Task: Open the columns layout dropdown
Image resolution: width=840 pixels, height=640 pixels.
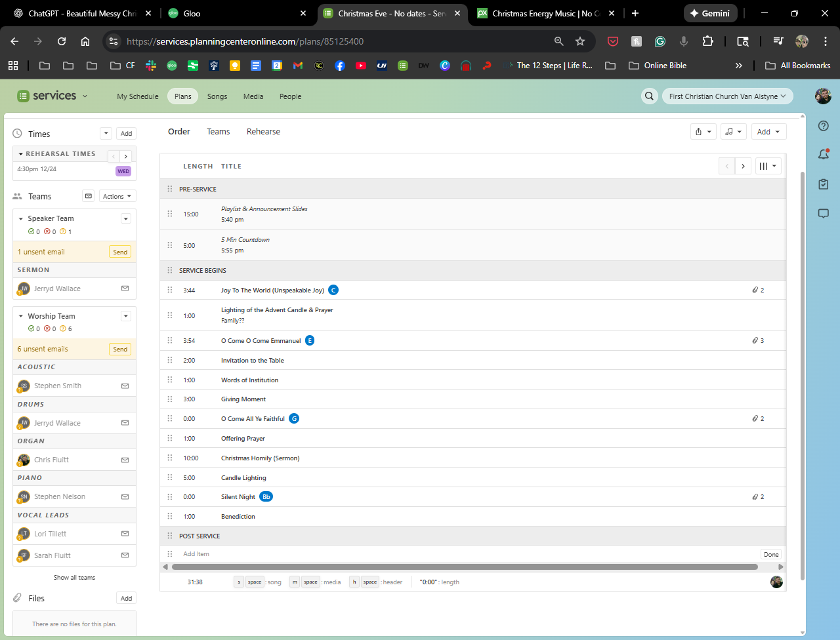Action: tap(768, 167)
